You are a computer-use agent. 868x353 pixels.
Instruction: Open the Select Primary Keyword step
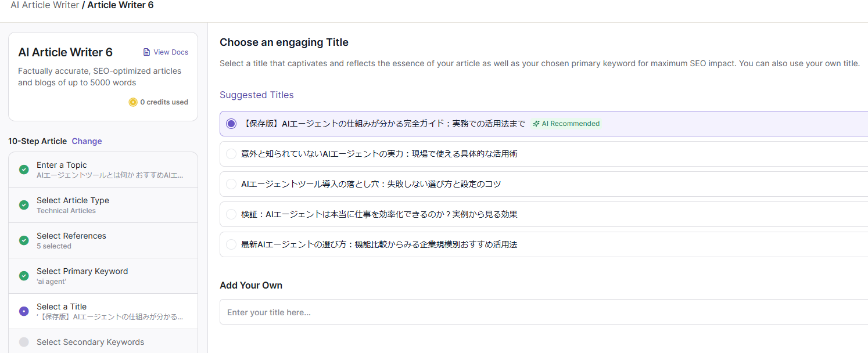(x=82, y=271)
